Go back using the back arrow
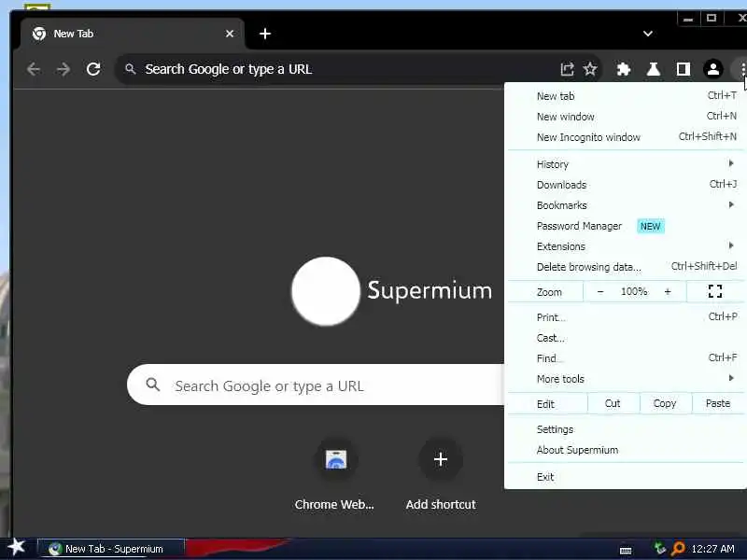 [34, 69]
